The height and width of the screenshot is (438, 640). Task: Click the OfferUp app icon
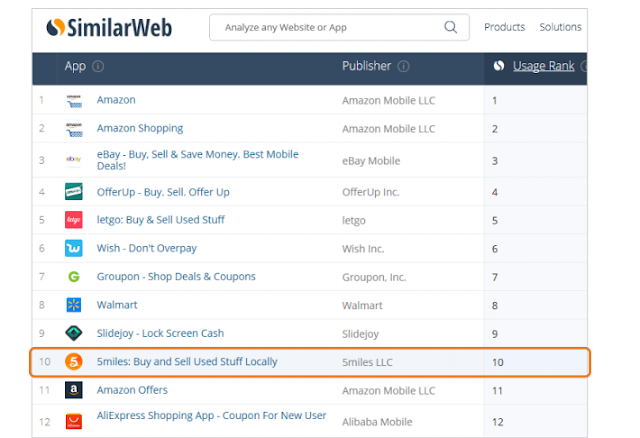pos(74,191)
